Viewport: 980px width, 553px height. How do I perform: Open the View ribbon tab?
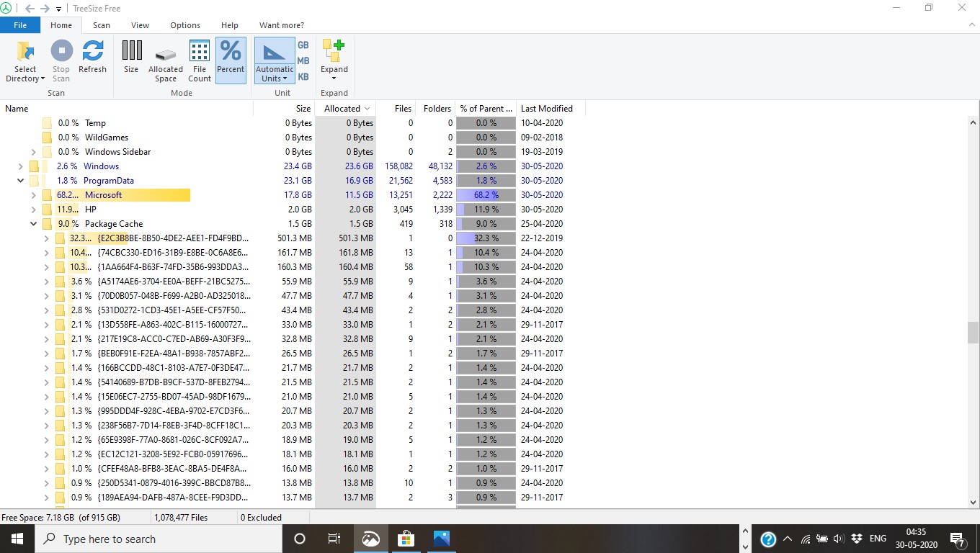141,25
